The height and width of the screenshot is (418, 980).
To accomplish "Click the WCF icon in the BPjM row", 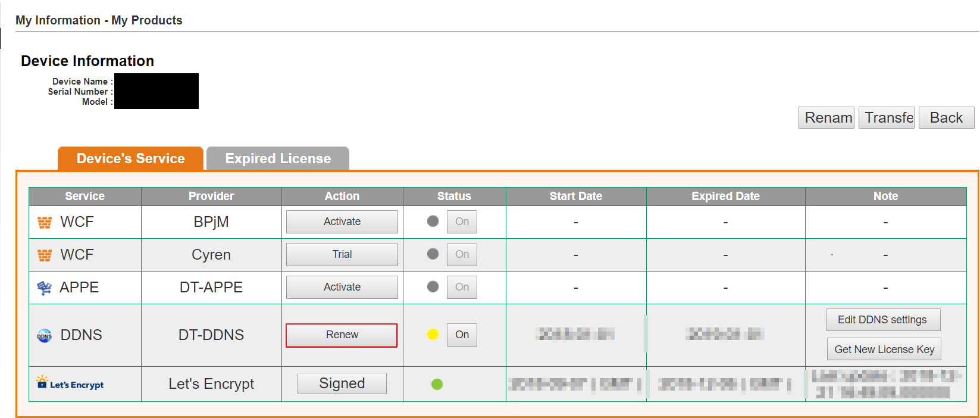I will click(x=45, y=223).
